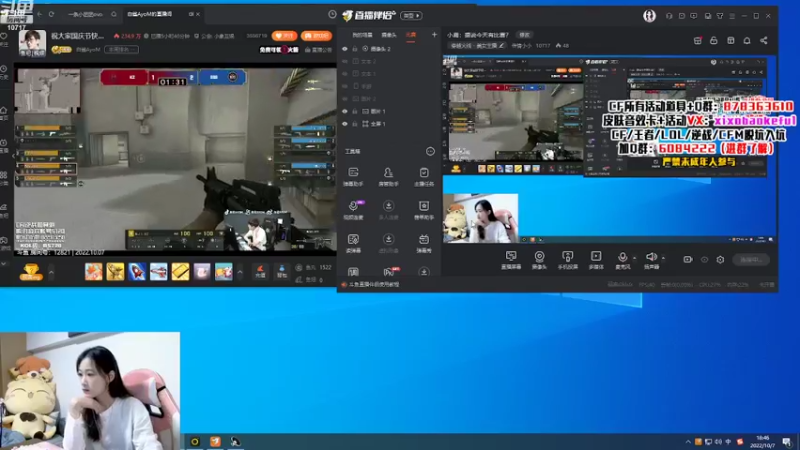Click share icon at top right
The image size is (800, 450).
[x=763, y=40]
